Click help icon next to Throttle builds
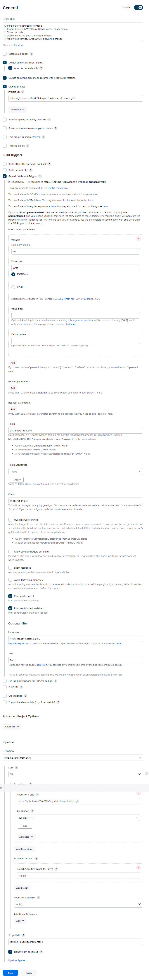 tap(28, 146)
